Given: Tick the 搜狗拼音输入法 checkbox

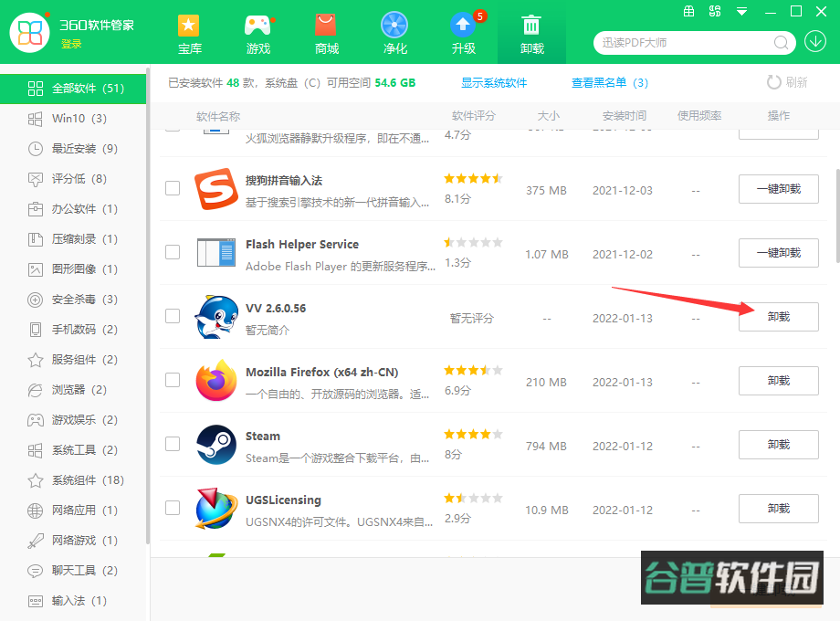Looking at the screenshot, I should (173, 188).
